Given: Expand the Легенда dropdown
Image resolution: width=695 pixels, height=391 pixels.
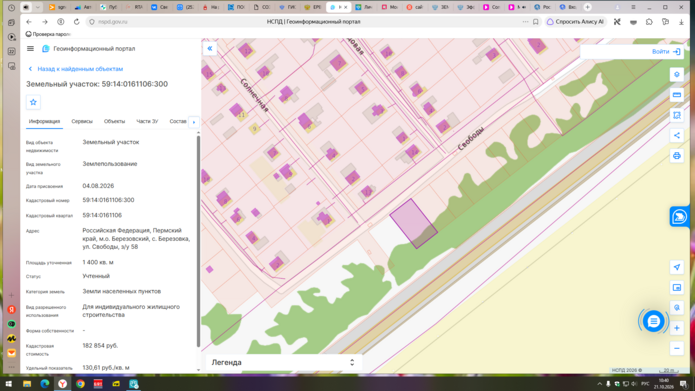Looking at the screenshot, I should [283, 362].
